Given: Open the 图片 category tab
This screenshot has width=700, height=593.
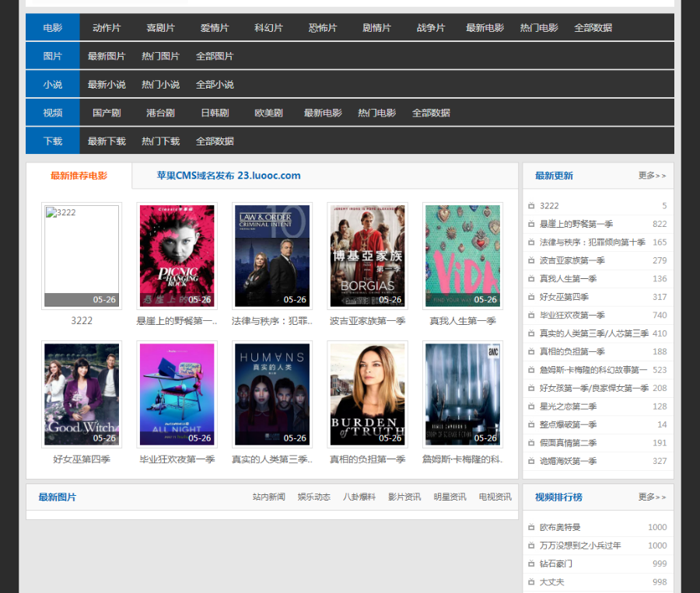Looking at the screenshot, I should 53,56.
